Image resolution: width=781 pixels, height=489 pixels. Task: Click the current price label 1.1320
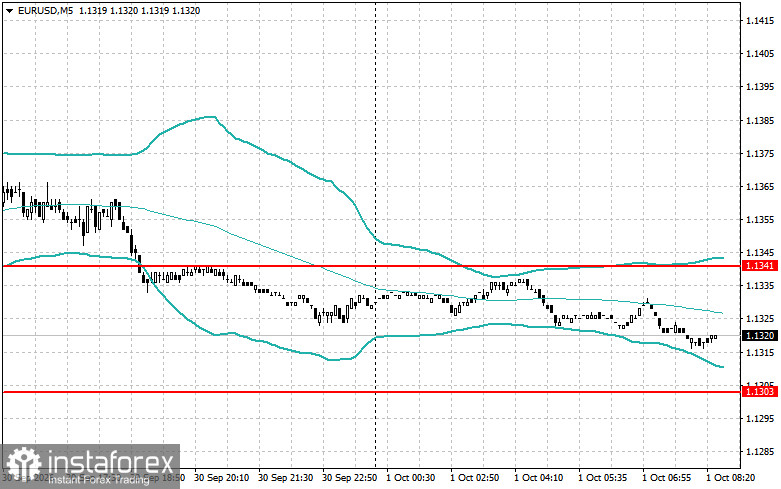tap(760, 336)
